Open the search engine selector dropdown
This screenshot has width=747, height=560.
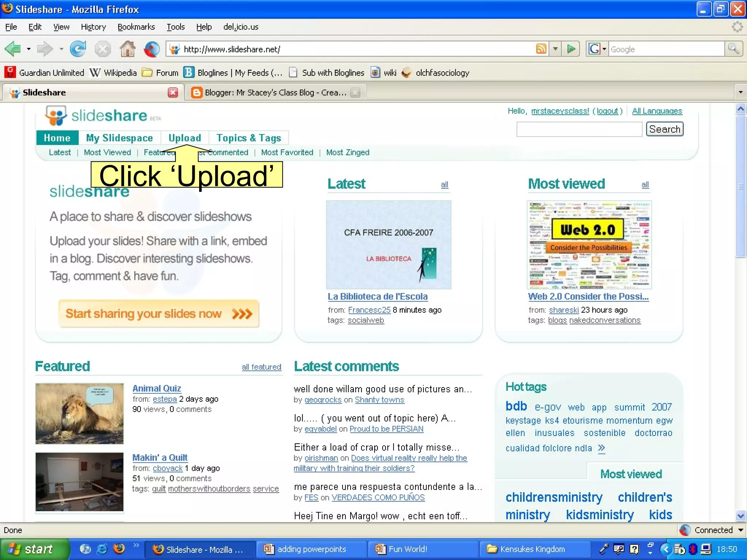(x=604, y=49)
